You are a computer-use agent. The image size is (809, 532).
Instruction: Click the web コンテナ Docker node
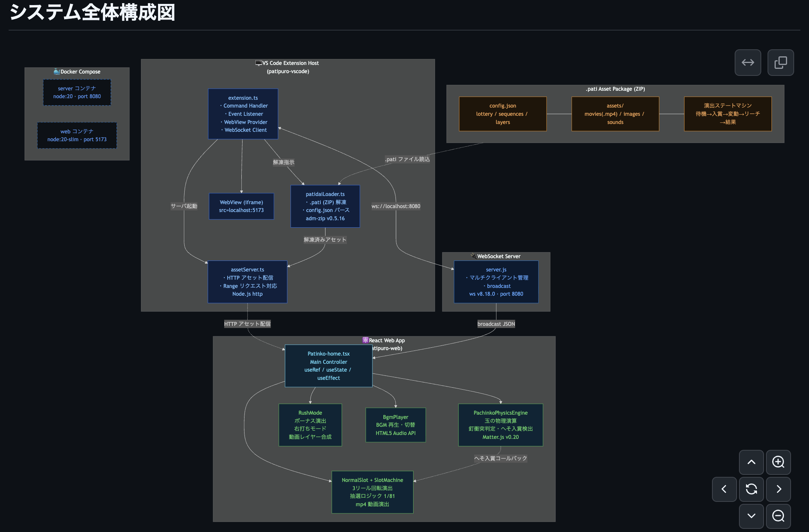[77, 135]
